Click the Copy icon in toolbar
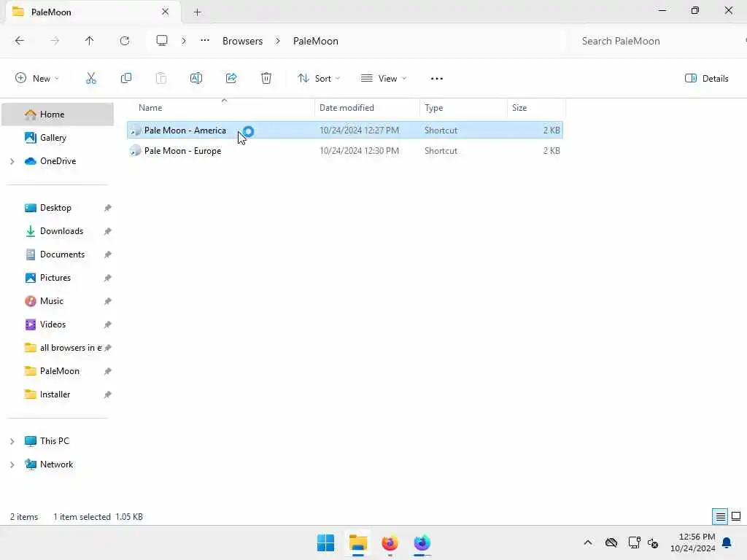747x560 pixels. (126, 79)
